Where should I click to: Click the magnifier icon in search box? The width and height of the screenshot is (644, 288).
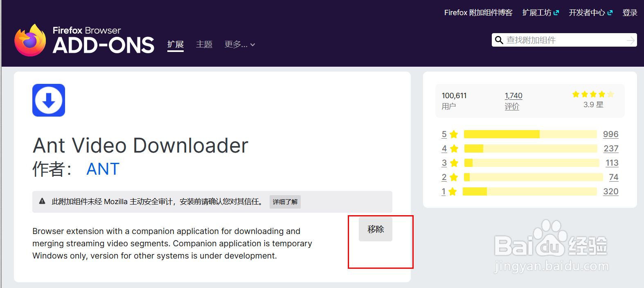point(499,40)
